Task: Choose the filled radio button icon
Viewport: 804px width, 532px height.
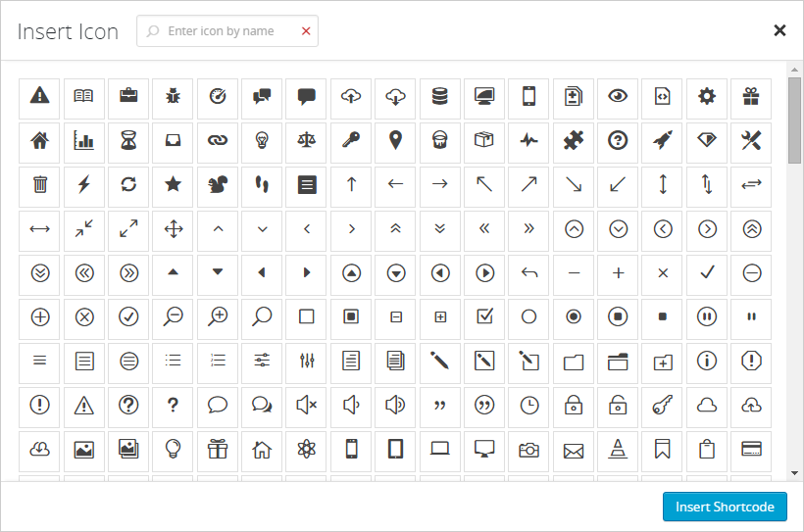Action: (574, 316)
